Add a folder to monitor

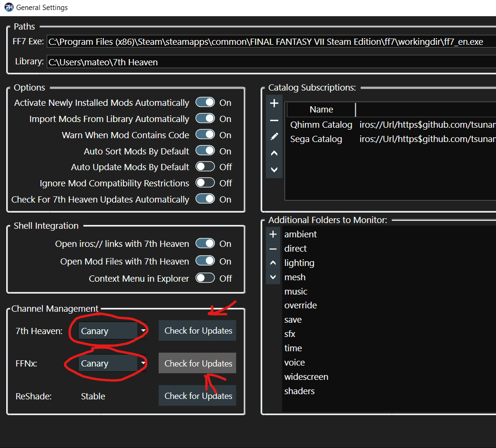point(273,234)
